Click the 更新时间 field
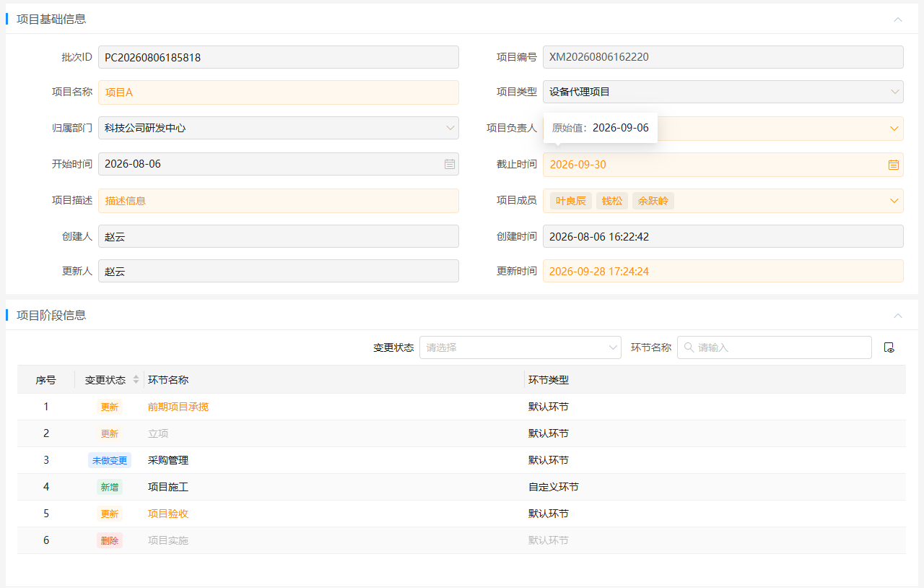The image size is (924, 588). pyautogui.click(x=723, y=271)
